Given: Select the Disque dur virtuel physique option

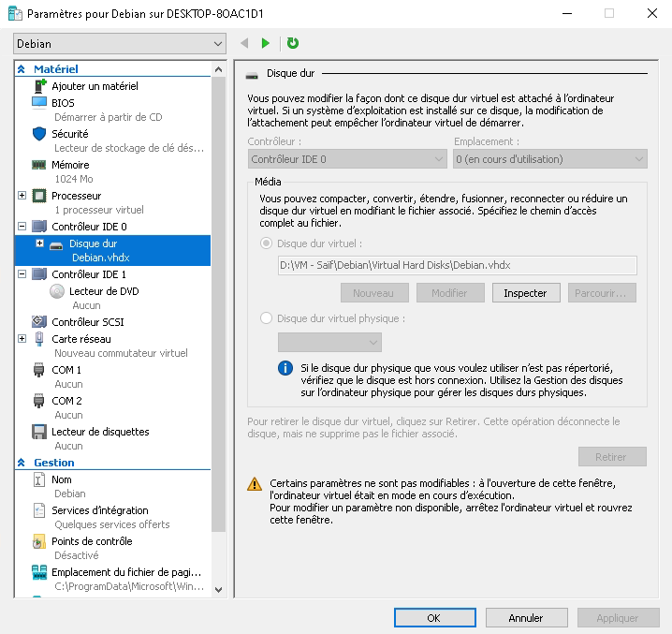Looking at the screenshot, I should tap(267, 318).
